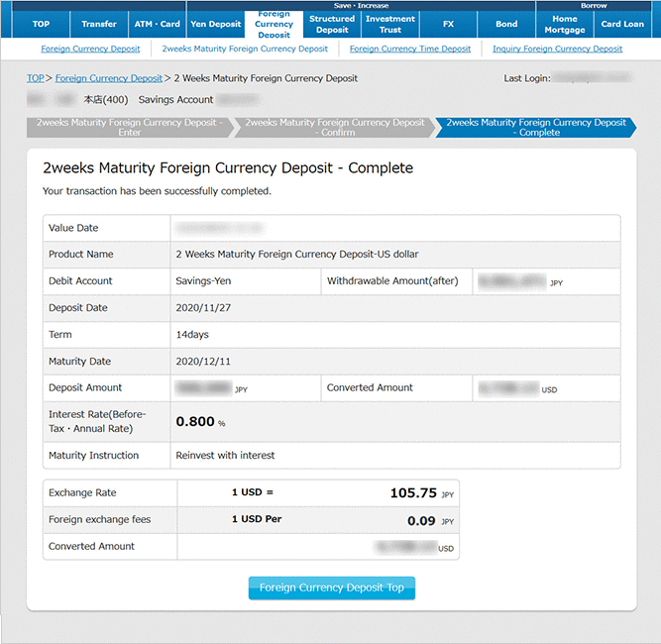Screen dimensions: 661x644
Task: Click the active Foreign Currency Deposit tab
Action: tap(274, 25)
